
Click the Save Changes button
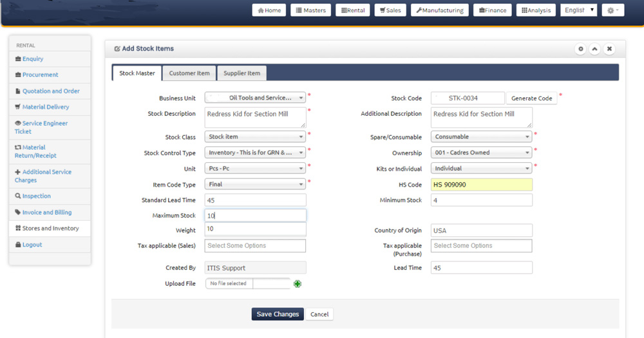[x=278, y=314]
